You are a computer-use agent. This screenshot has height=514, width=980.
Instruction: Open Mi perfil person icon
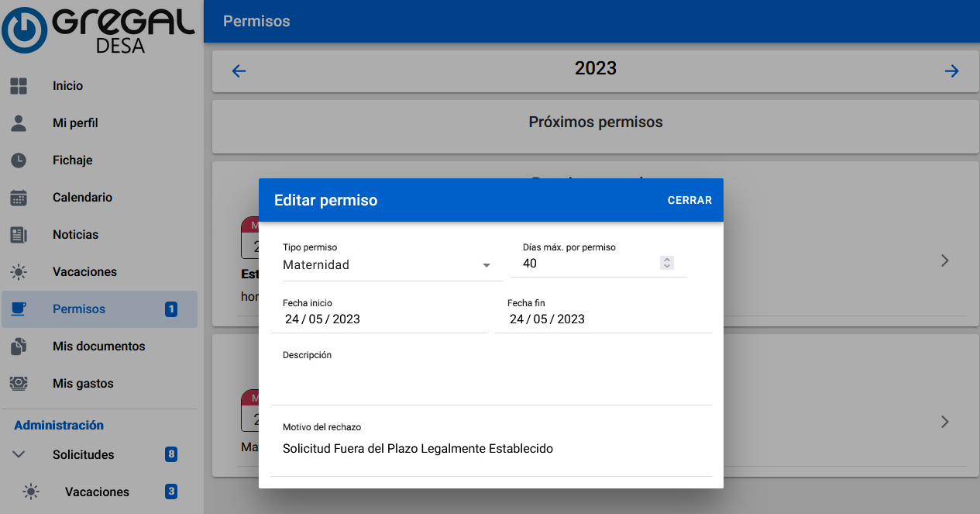pos(19,123)
